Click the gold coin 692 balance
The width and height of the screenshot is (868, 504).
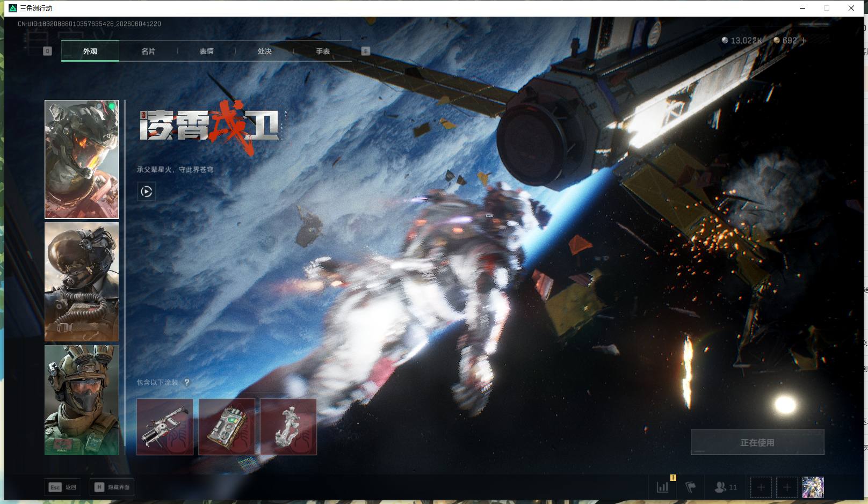pyautogui.click(x=785, y=40)
